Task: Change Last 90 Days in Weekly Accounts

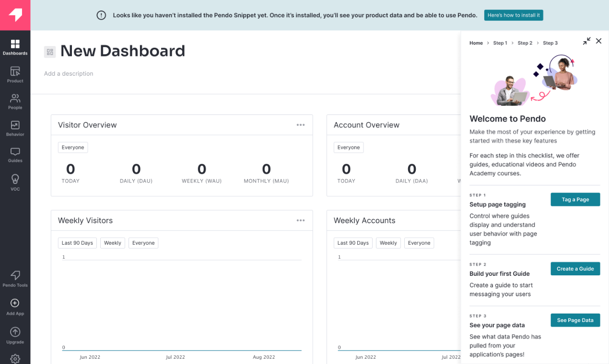Action: coord(353,243)
